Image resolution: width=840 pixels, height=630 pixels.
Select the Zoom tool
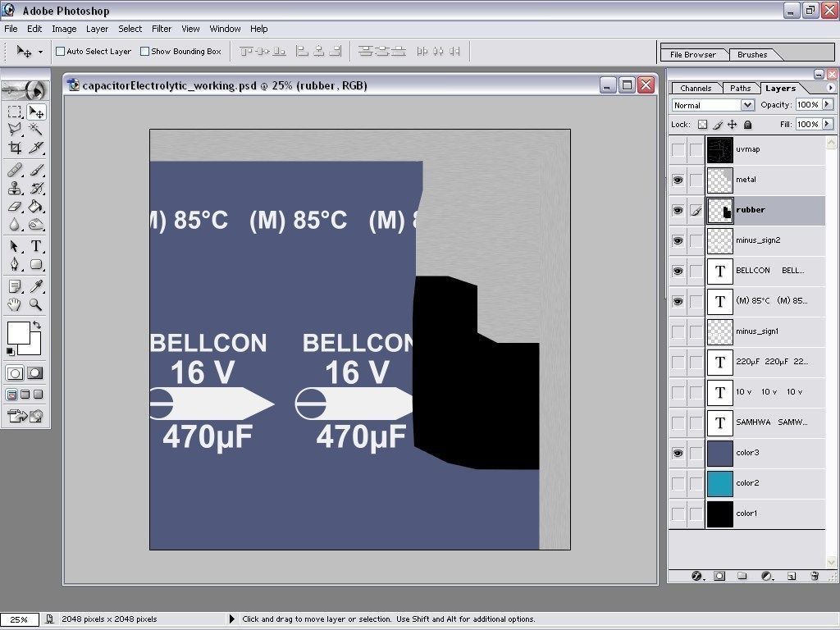click(x=36, y=305)
